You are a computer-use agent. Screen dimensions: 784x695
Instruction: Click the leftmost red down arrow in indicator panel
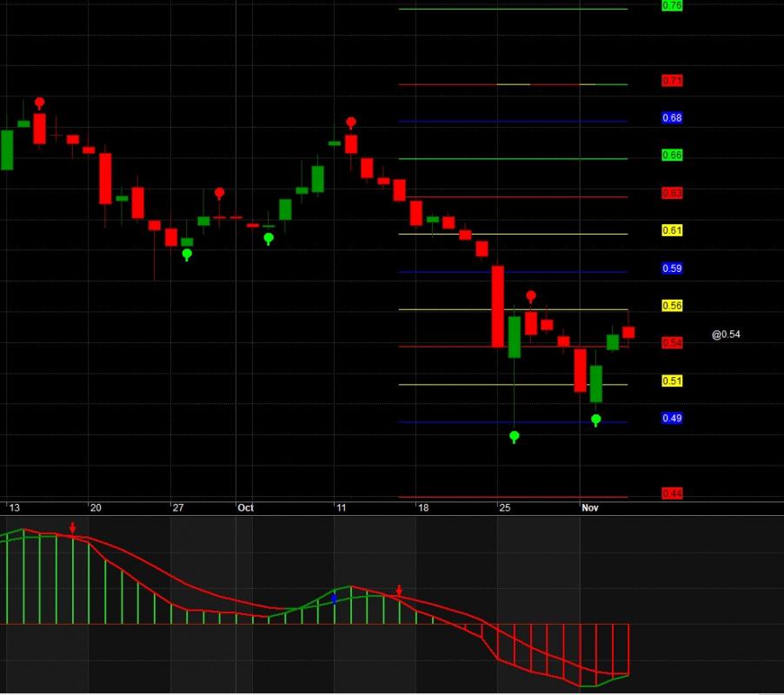[x=73, y=527]
